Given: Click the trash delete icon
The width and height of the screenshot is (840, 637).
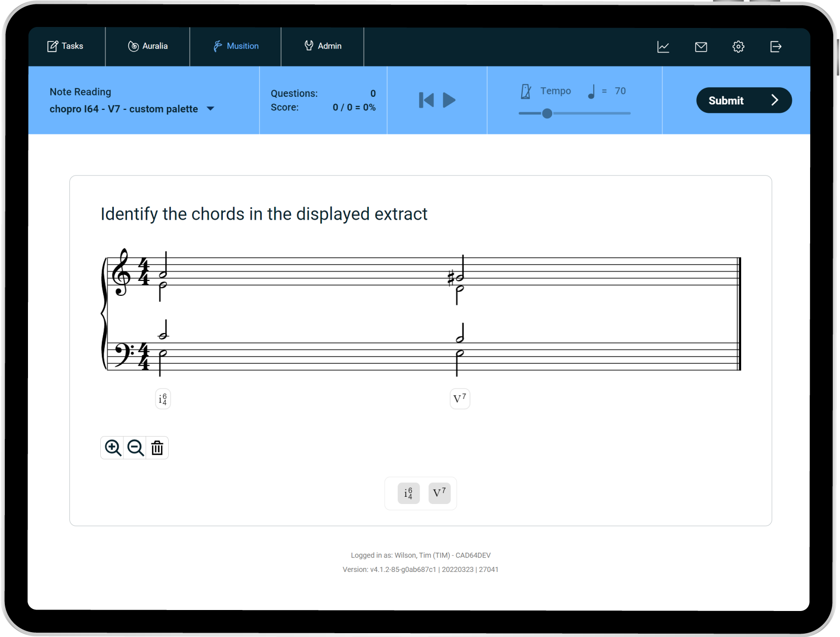Looking at the screenshot, I should tap(157, 448).
